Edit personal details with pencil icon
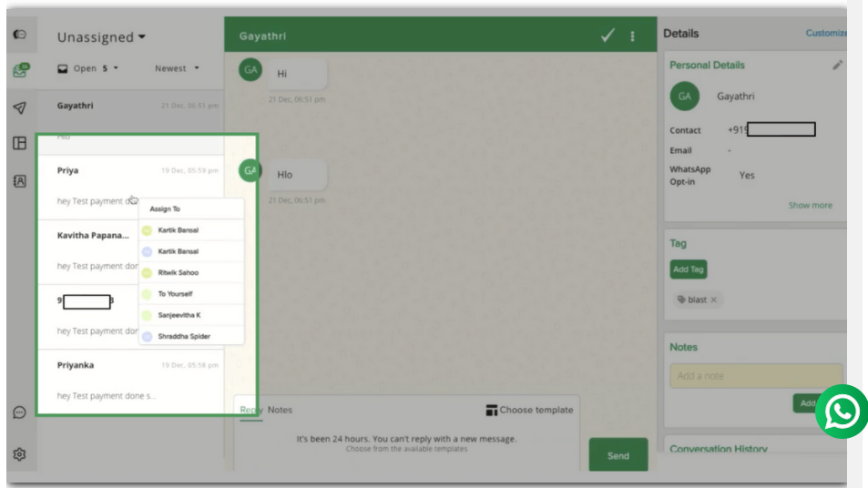This screenshot has height=488, width=868. [837, 65]
